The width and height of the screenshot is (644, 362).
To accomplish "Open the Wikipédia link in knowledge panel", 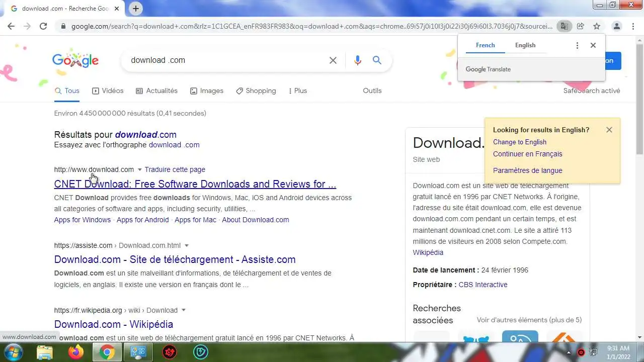I will (428, 252).
